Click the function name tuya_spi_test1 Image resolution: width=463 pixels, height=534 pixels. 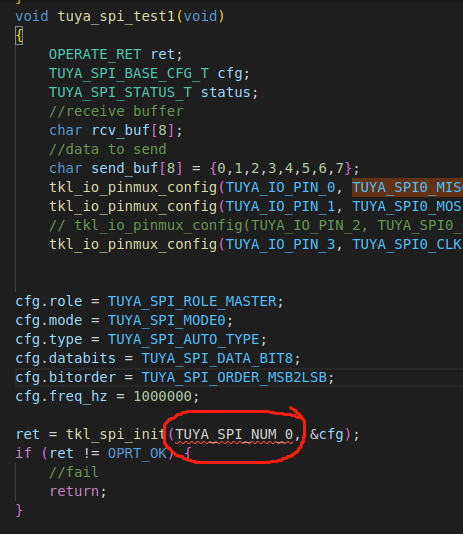point(116,16)
